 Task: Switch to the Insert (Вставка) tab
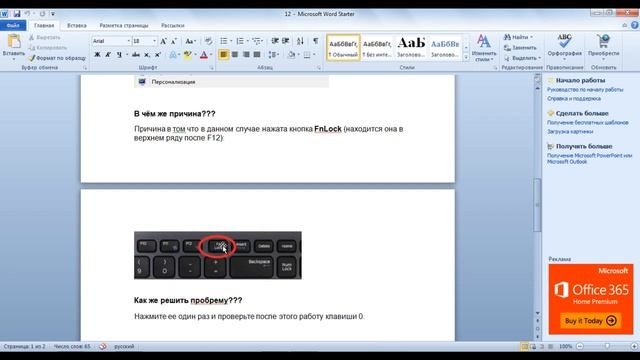(77, 25)
